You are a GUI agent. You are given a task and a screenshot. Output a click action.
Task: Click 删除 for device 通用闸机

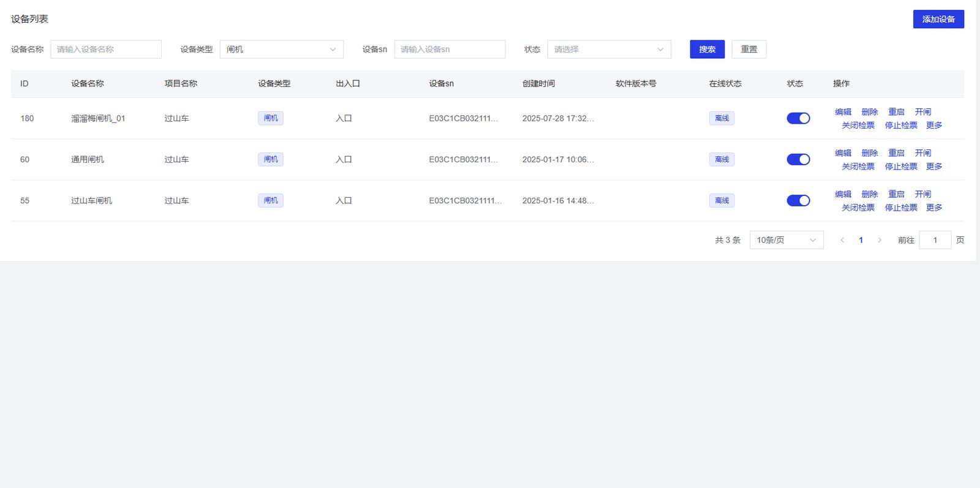870,153
